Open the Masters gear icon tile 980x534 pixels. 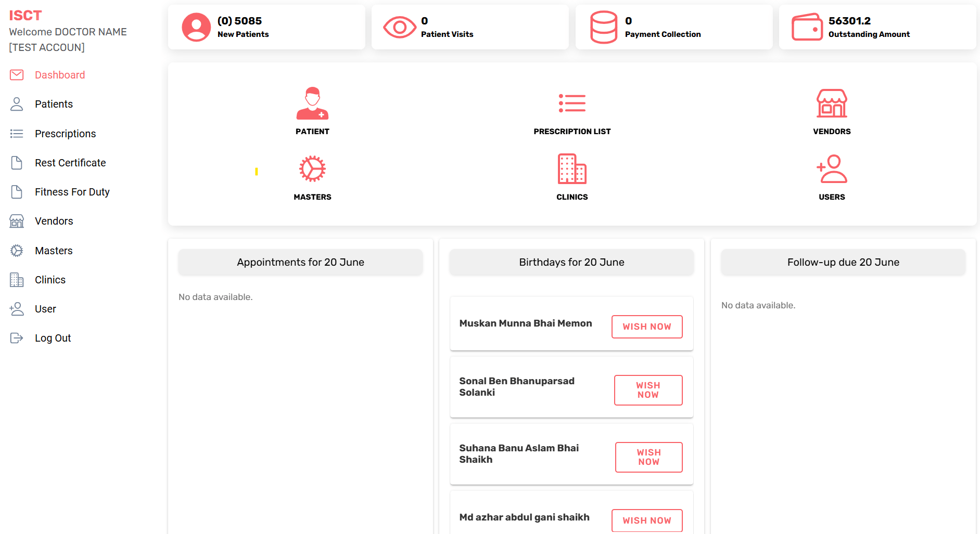click(x=312, y=169)
